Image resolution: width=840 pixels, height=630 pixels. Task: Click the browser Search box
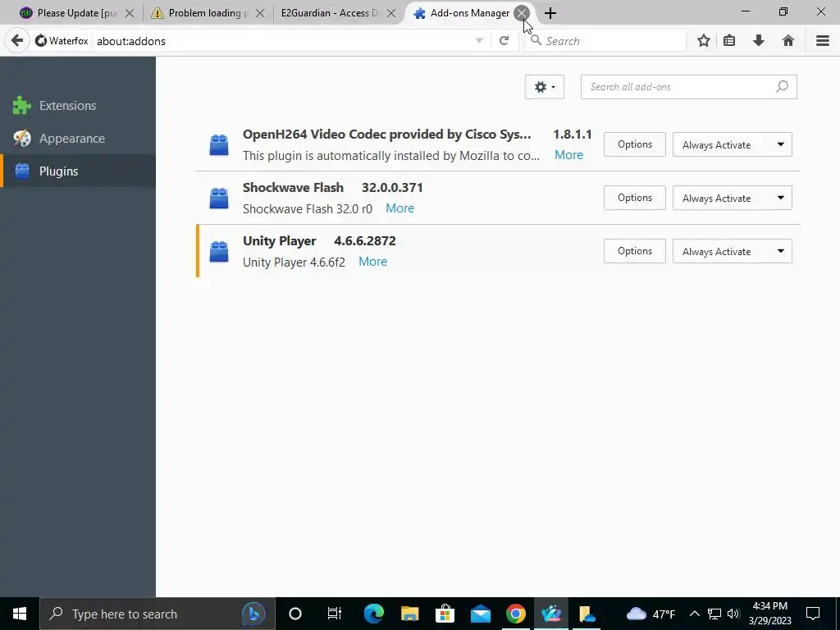[x=605, y=41]
